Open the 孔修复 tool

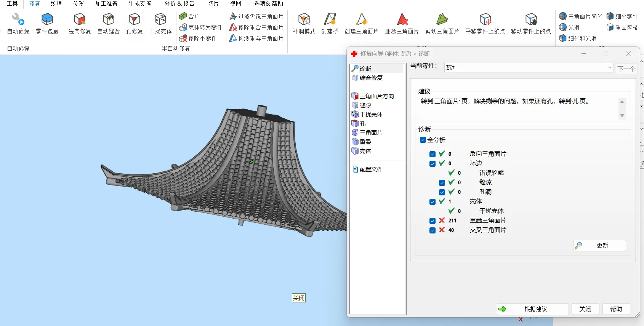tap(135, 24)
